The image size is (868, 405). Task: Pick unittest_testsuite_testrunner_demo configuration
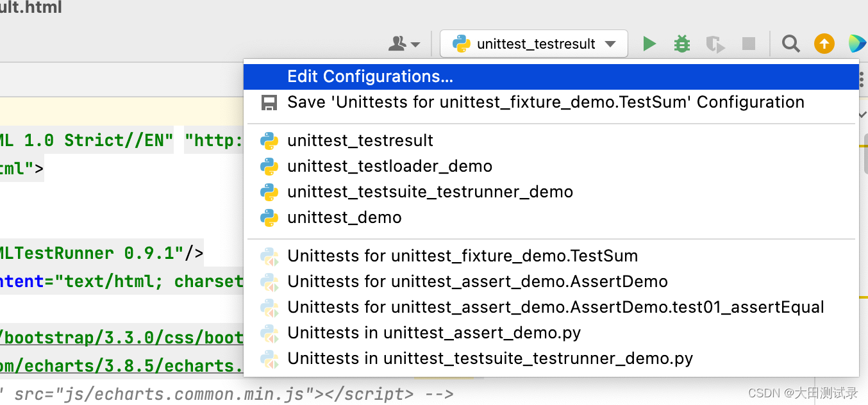[430, 192]
